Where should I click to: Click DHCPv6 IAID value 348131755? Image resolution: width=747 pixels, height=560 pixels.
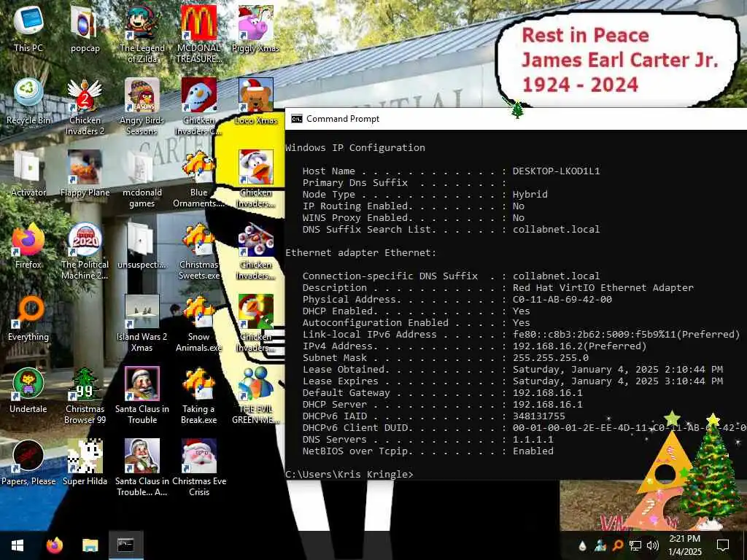tap(539, 416)
